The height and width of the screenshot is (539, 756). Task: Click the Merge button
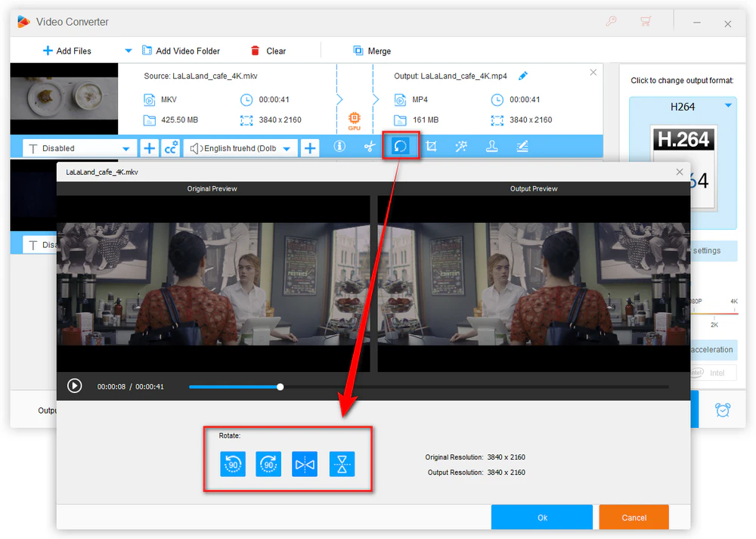372,51
